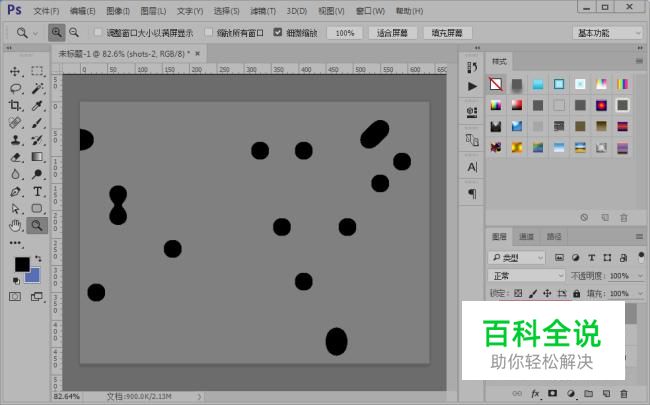Click the foreground color swatch
The height and width of the screenshot is (405, 650).
click(x=22, y=264)
